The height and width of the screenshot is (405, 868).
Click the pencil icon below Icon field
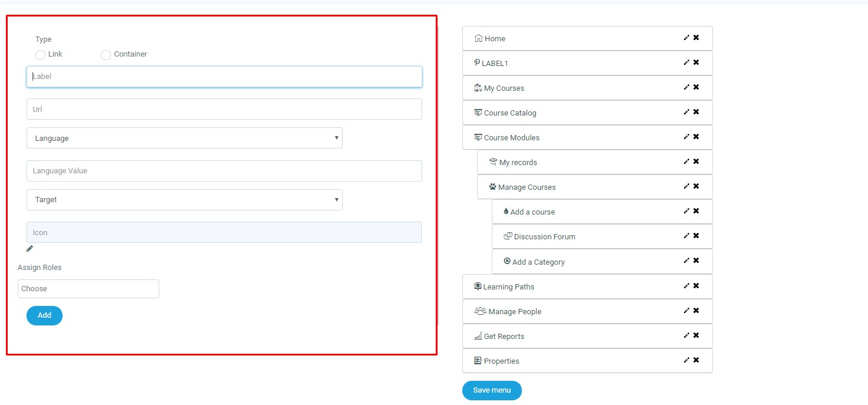(x=30, y=249)
